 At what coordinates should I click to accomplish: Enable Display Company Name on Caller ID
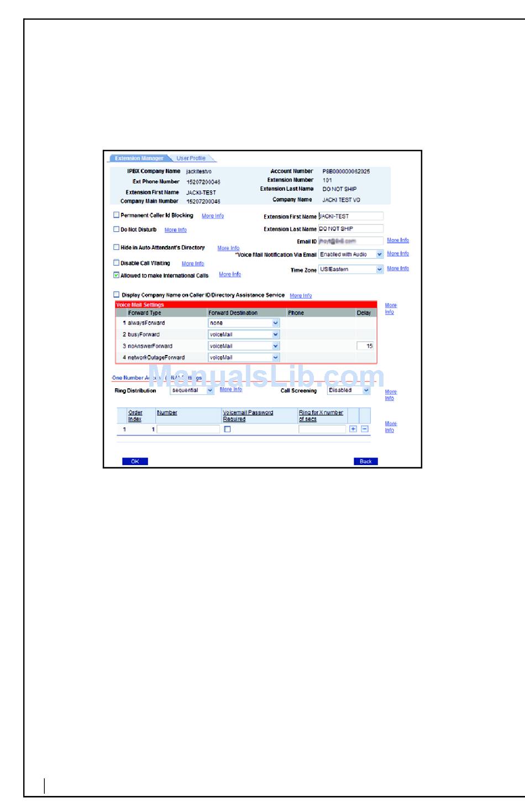pyautogui.click(x=116, y=295)
